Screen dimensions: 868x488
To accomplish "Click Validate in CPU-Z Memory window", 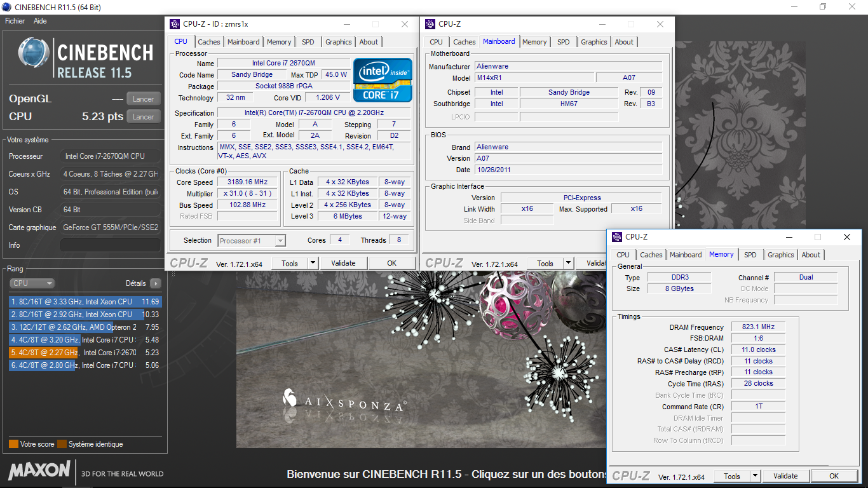I will tap(786, 476).
